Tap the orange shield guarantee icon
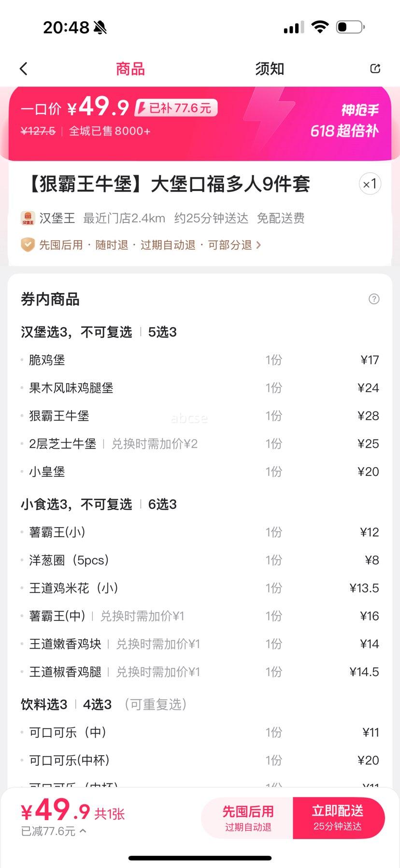Image resolution: width=400 pixels, height=868 pixels. [28, 245]
